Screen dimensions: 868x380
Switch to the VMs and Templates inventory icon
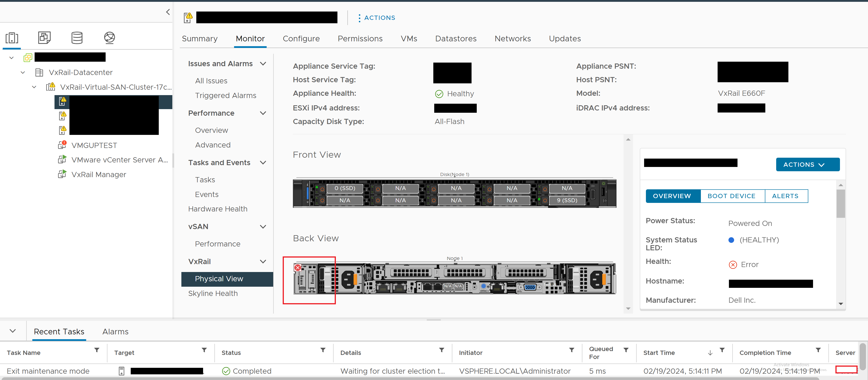pyautogui.click(x=44, y=38)
